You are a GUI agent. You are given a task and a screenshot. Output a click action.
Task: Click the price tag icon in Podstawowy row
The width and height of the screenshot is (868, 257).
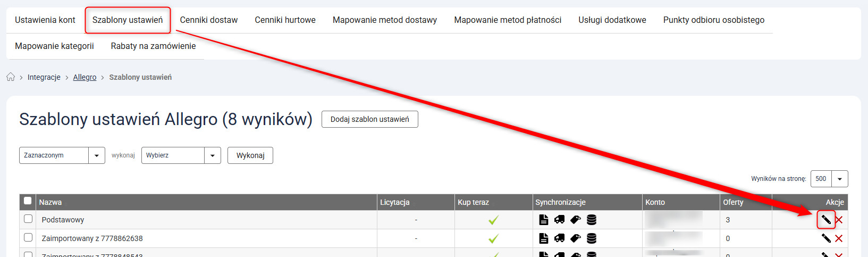click(x=575, y=220)
